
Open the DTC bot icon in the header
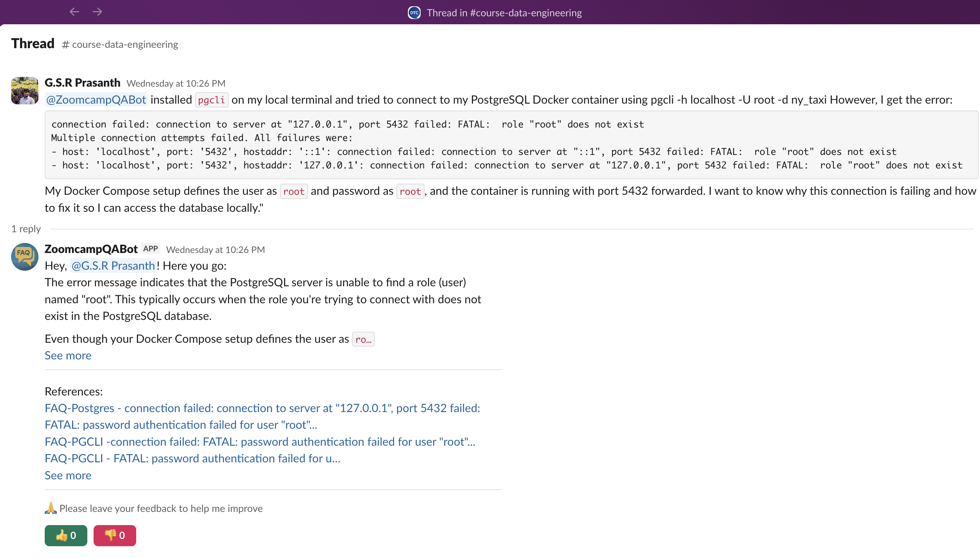coord(414,12)
